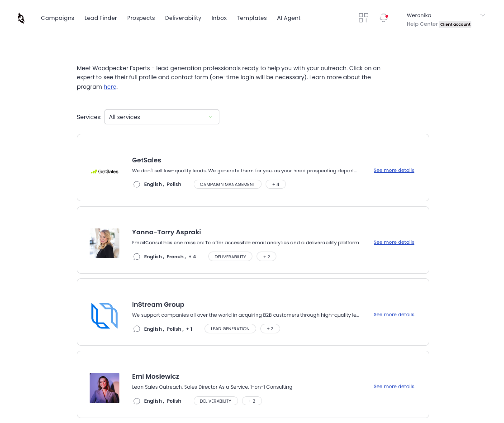Open notifications bell with red badge
This screenshot has width=504, height=423.
pos(383,18)
